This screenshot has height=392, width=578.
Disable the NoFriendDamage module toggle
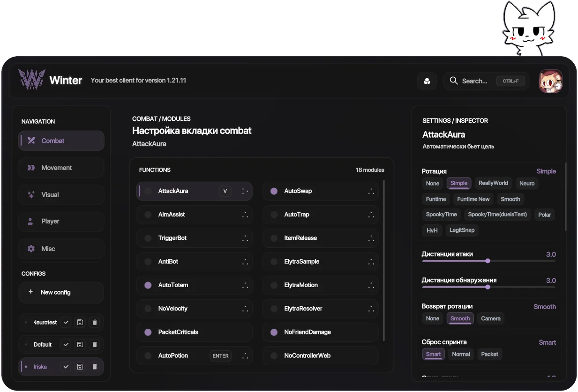click(x=274, y=332)
